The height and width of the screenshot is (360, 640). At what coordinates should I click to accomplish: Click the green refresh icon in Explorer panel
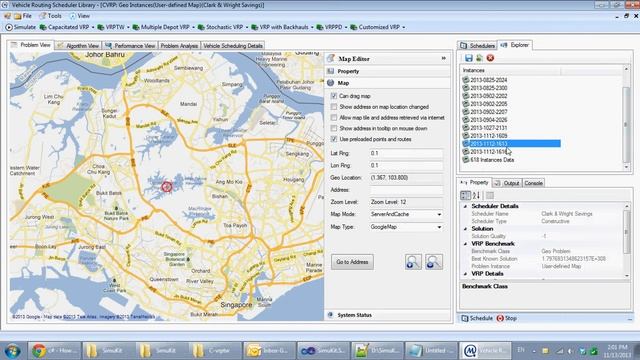[479, 58]
